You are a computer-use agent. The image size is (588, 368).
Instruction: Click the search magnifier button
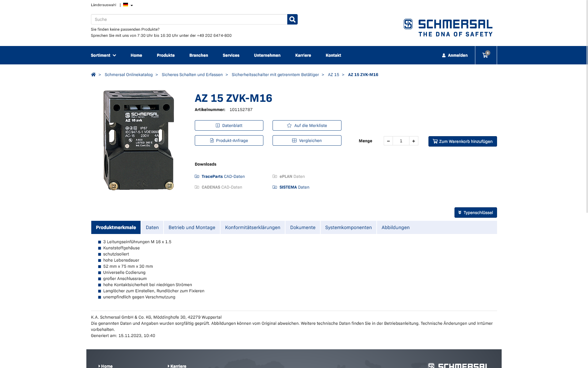tap(292, 19)
